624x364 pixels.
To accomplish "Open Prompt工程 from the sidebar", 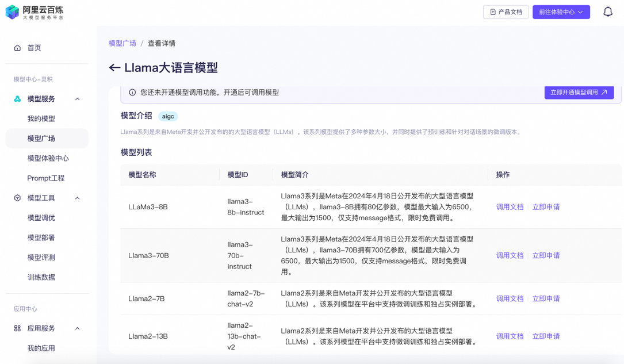I will pos(46,178).
